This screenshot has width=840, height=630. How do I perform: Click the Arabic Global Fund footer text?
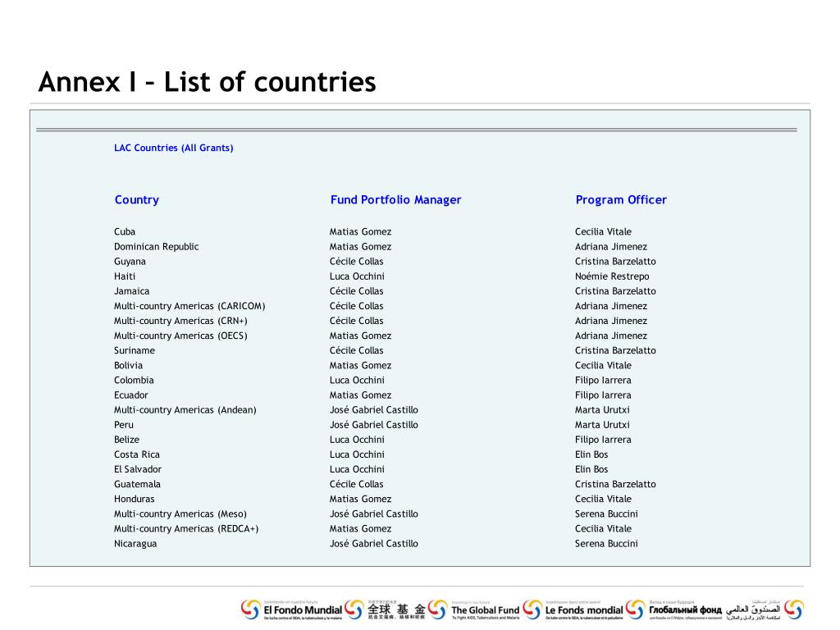[x=753, y=609]
